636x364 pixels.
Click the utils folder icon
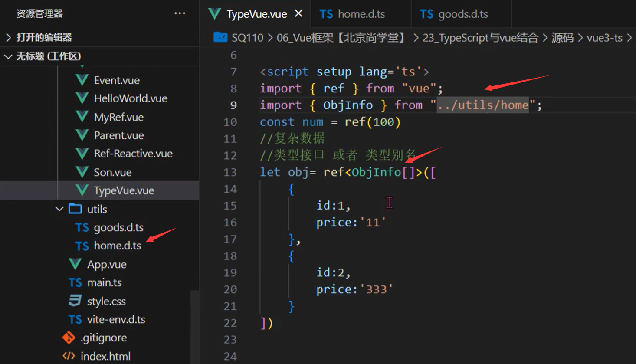coord(75,209)
